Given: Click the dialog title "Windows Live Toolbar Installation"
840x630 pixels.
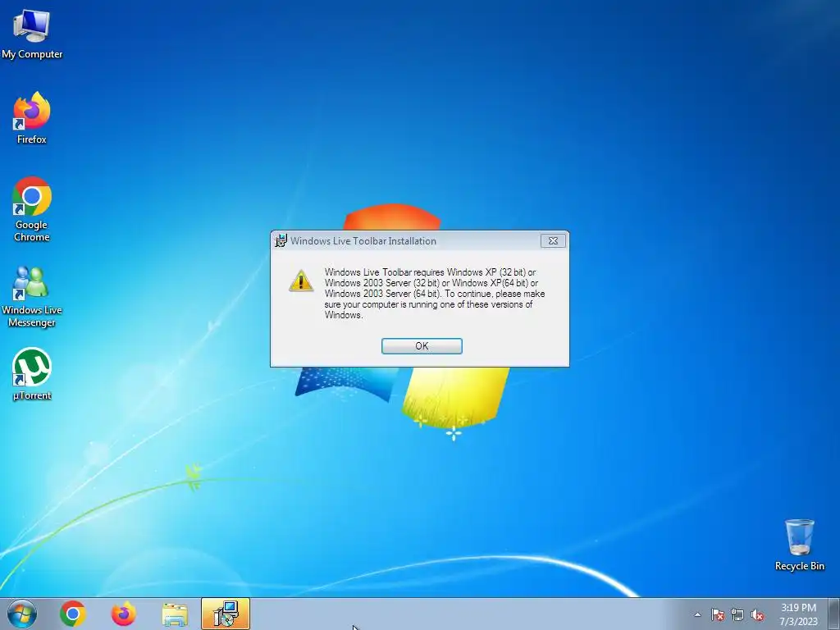Looking at the screenshot, I should pos(363,241).
